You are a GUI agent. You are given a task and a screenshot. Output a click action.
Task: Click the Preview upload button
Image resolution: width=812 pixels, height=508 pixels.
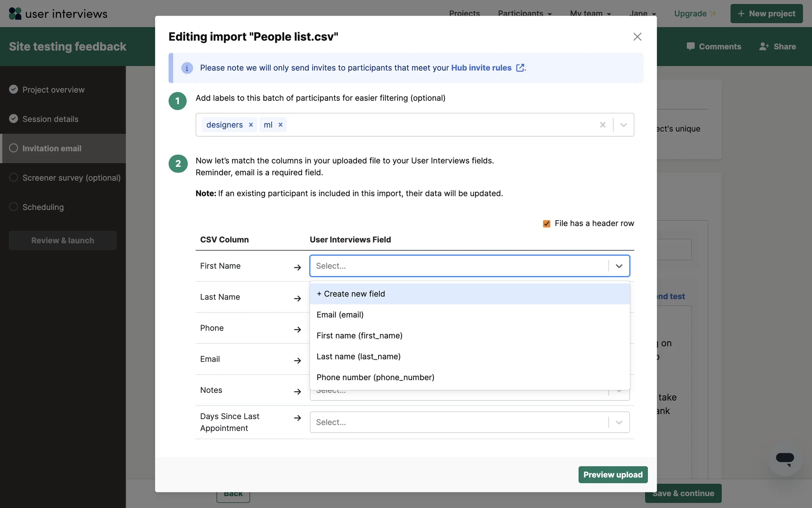click(x=613, y=475)
